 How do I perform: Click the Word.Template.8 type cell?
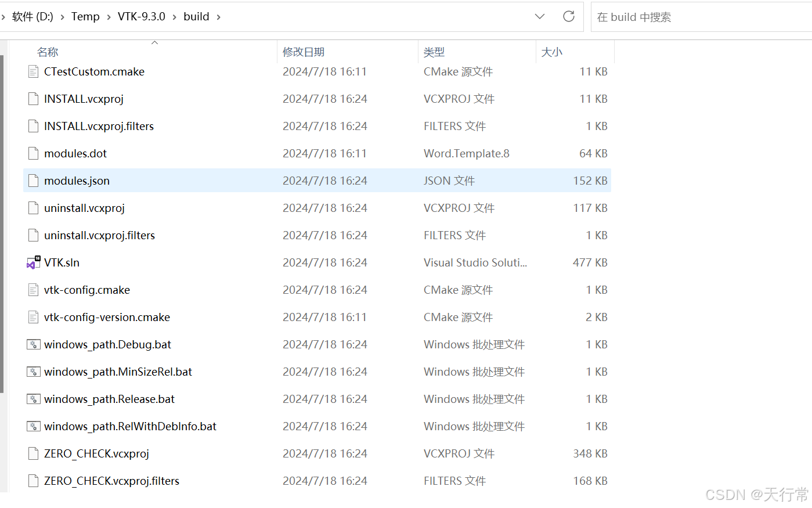pos(467,153)
